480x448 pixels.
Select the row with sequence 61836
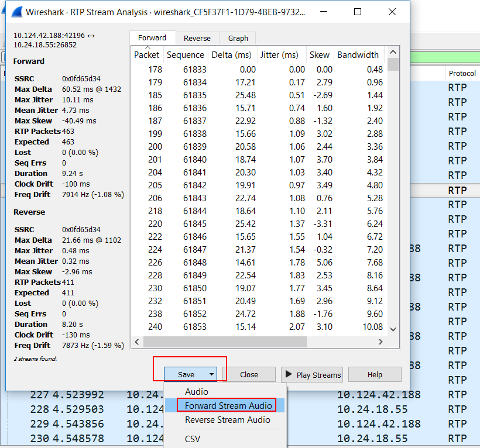(259, 108)
